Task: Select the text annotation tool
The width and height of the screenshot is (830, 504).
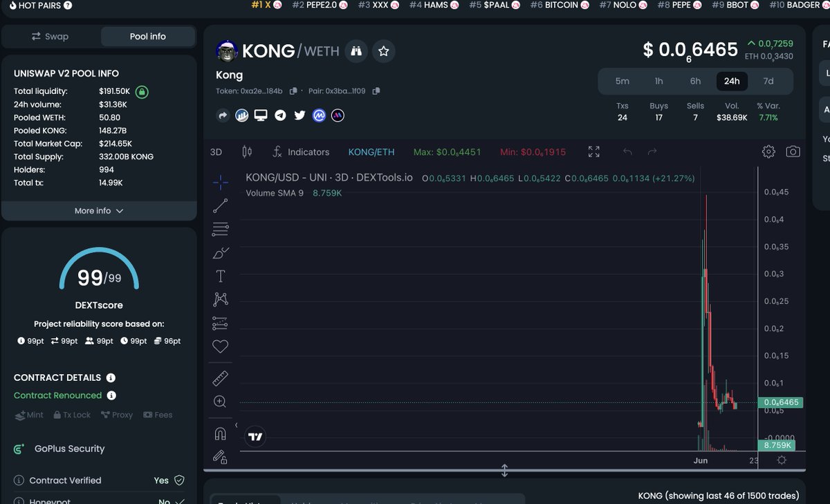Action: 221,277
